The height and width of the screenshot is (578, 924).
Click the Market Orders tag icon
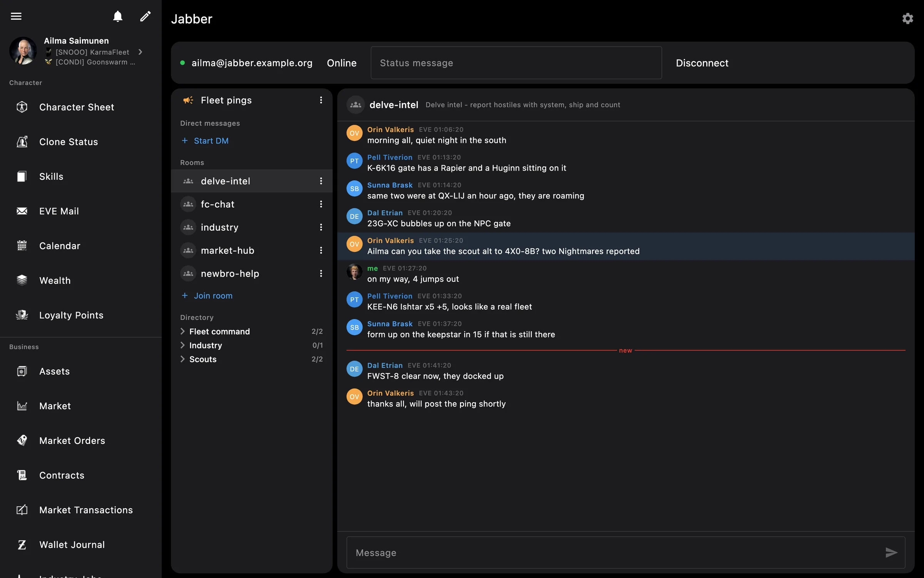click(22, 440)
